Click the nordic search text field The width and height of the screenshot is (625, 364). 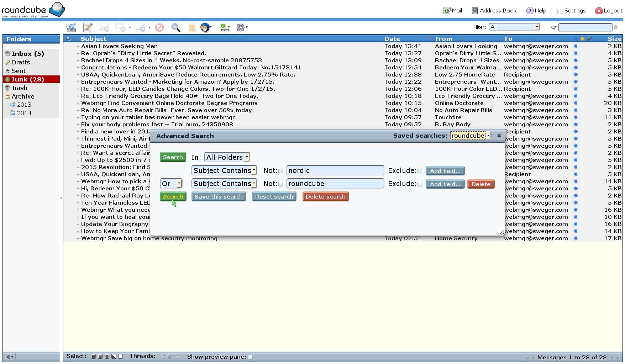coord(335,170)
